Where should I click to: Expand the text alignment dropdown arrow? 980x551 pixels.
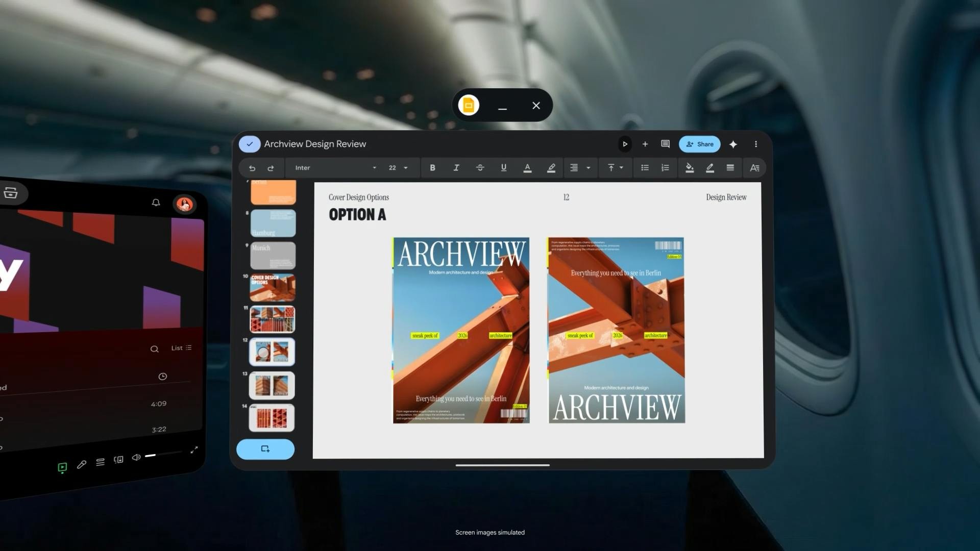point(589,168)
